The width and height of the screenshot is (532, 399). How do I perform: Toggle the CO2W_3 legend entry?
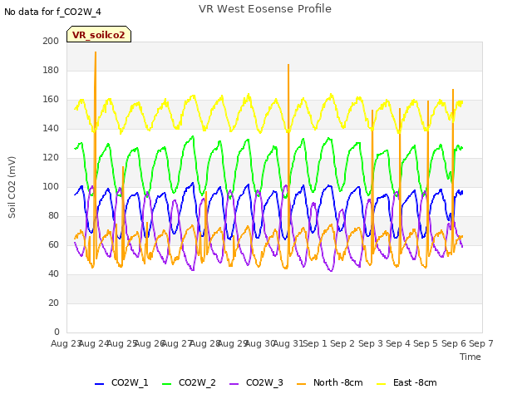(x=256, y=382)
